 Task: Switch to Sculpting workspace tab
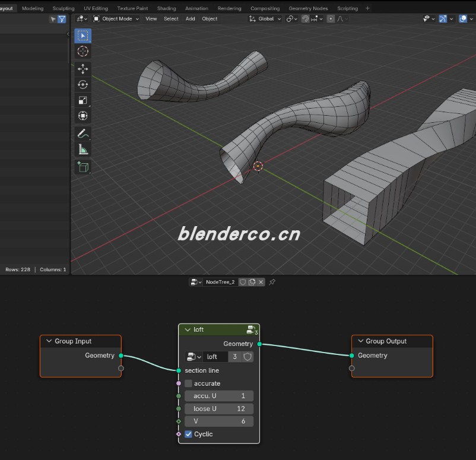click(63, 8)
